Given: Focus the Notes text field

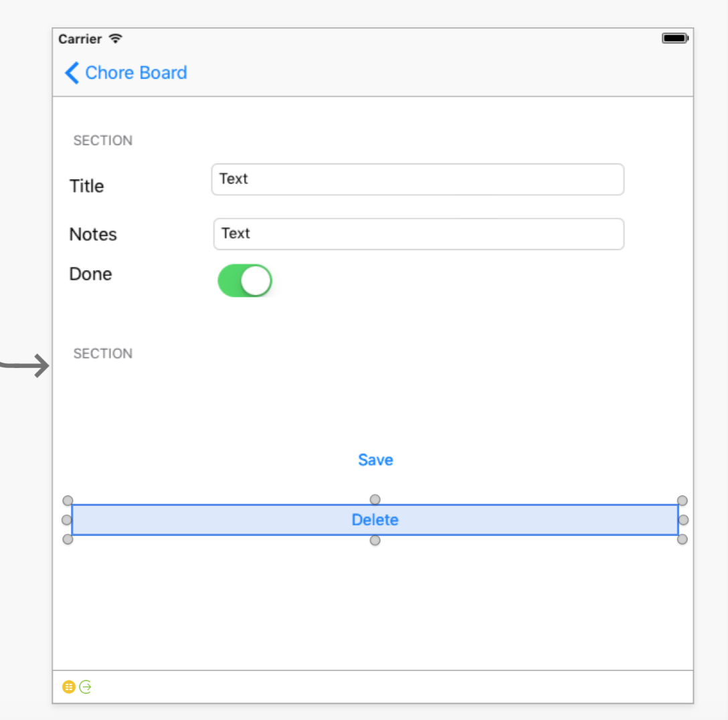Looking at the screenshot, I should (x=418, y=234).
